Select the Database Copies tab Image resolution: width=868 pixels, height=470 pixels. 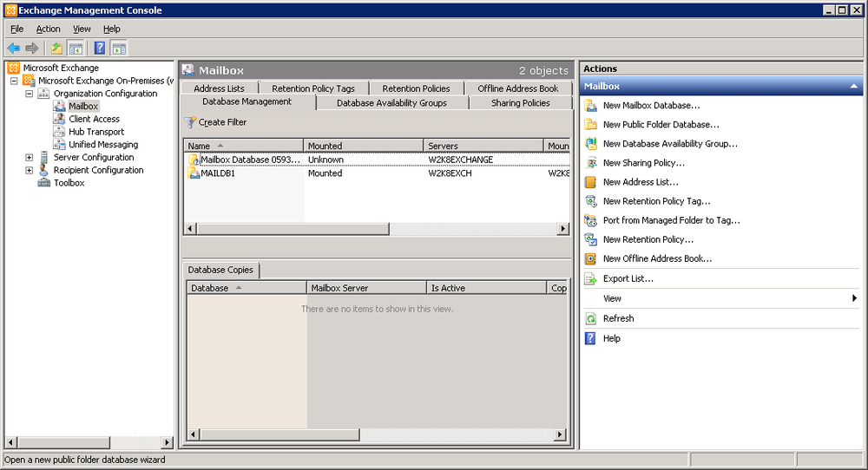(x=220, y=270)
